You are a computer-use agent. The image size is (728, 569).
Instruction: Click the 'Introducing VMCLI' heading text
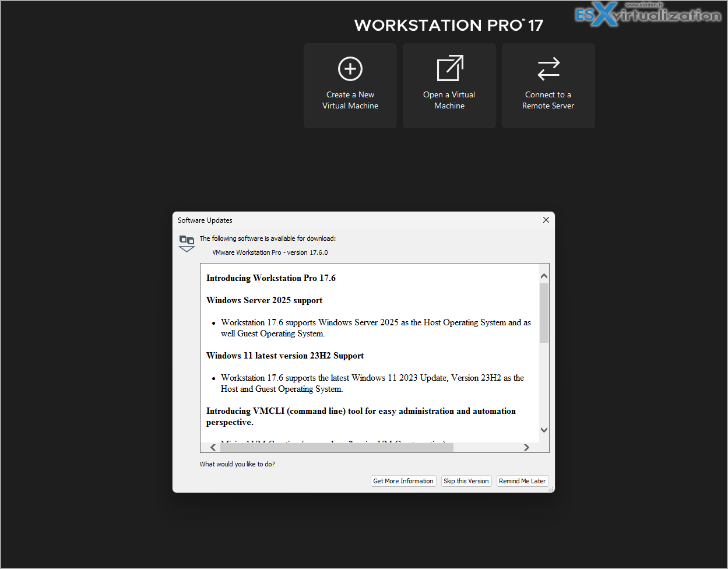tap(361, 416)
